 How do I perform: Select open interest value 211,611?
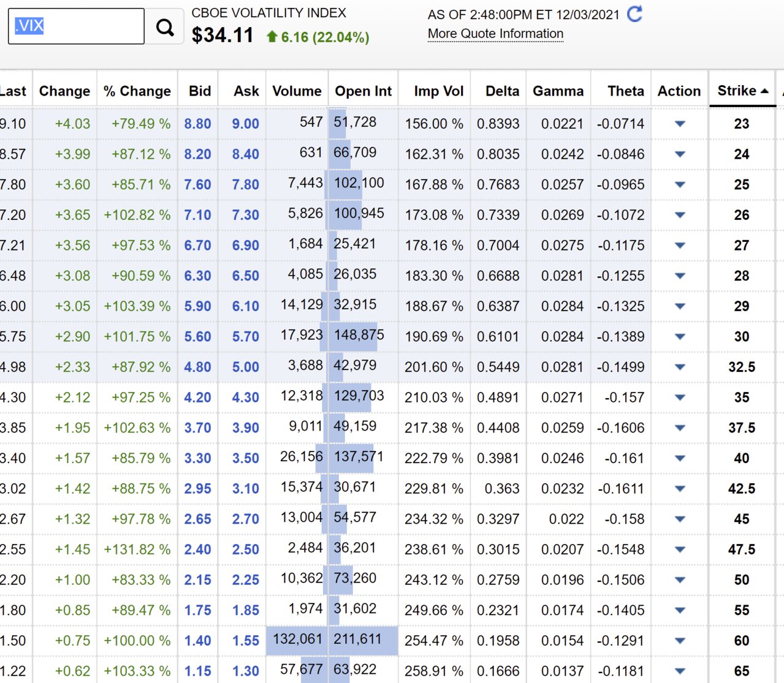[357, 639]
